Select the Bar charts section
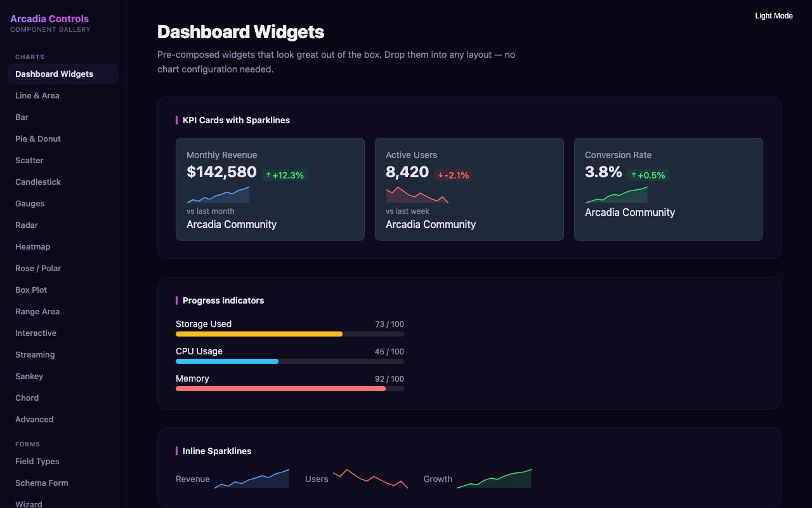Image resolution: width=812 pixels, height=508 pixels. tap(22, 117)
